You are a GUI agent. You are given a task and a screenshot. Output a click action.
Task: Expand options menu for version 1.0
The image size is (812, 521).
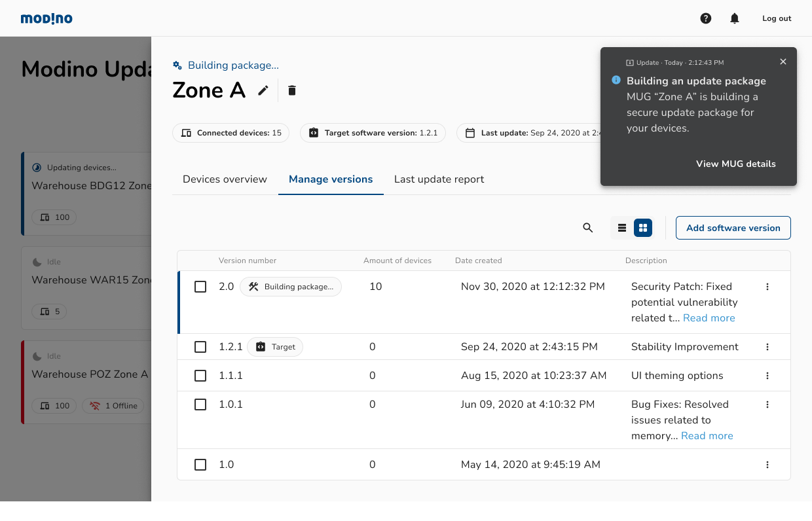[x=767, y=465]
